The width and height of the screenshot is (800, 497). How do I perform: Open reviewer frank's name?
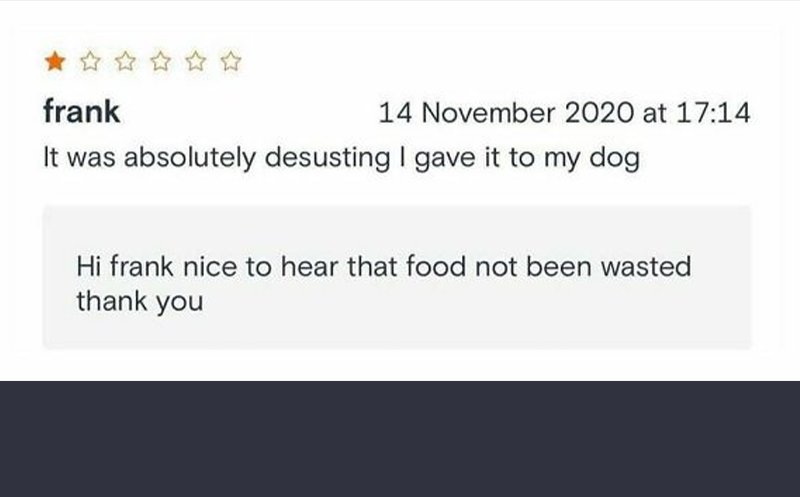click(x=82, y=113)
